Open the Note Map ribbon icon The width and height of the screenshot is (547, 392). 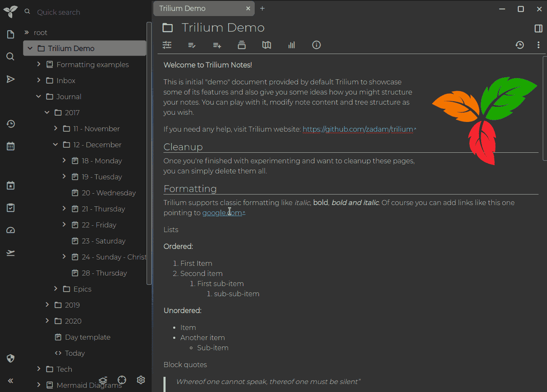pyautogui.click(x=267, y=45)
